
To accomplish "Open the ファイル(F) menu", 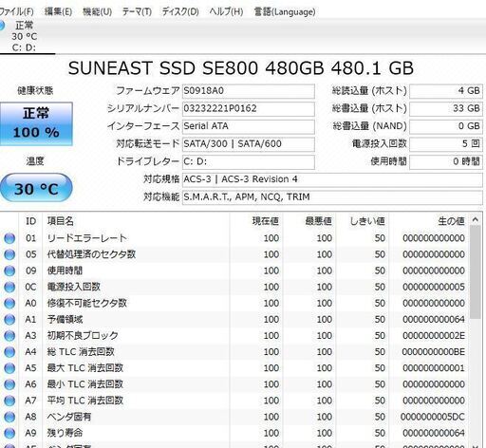I will click(x=16, y=12).
